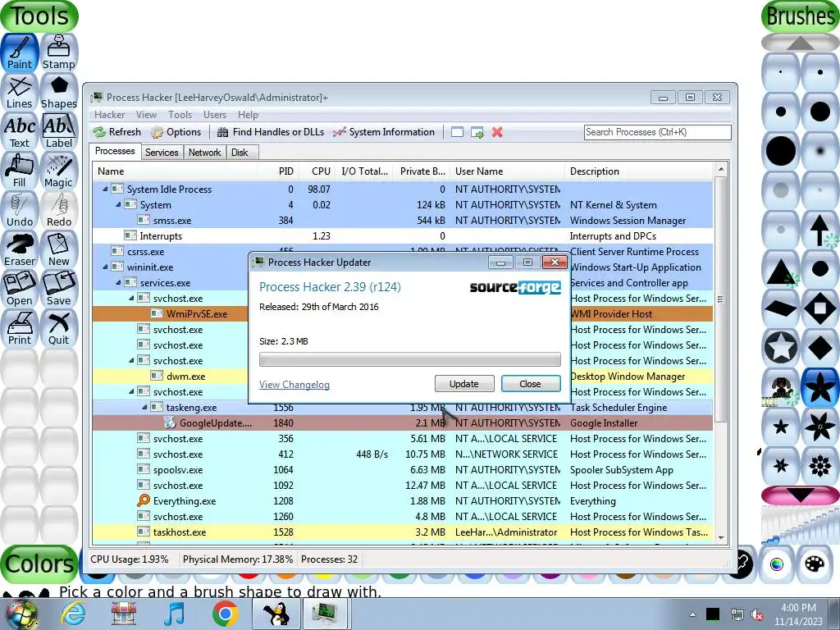Open the Users menu
This screenshot has height=630, width=840.
click(x=215, y=115)
